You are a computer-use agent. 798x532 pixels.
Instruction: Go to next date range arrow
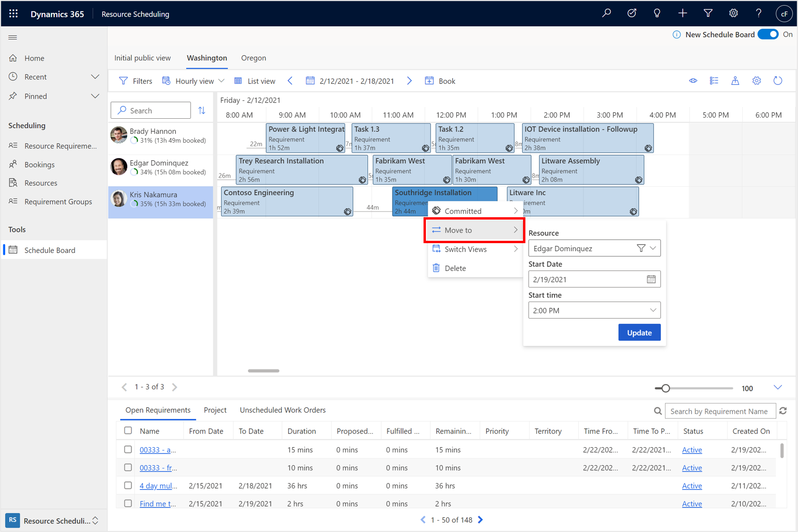click(x=409, y=81)
